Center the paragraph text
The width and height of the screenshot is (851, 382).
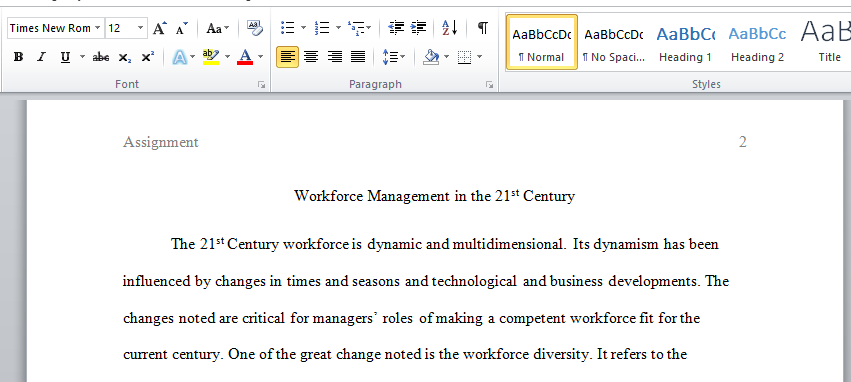311,57
